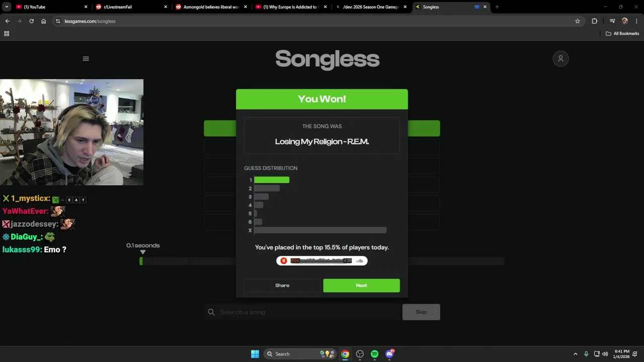Click the X row in guess distribution
Image resolution: width=644 pixels, height=362 pixels.
[x=317, y=230]
